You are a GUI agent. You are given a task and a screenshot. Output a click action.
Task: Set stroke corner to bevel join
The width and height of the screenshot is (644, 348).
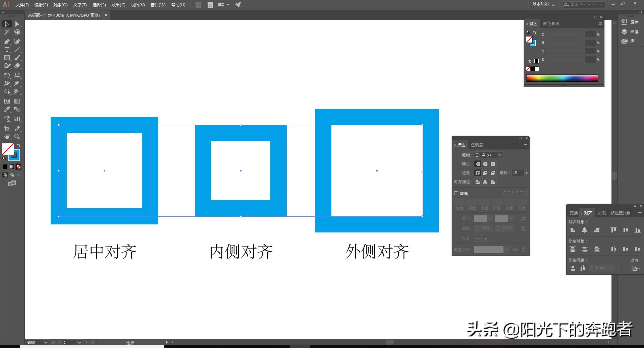point(493,173)
